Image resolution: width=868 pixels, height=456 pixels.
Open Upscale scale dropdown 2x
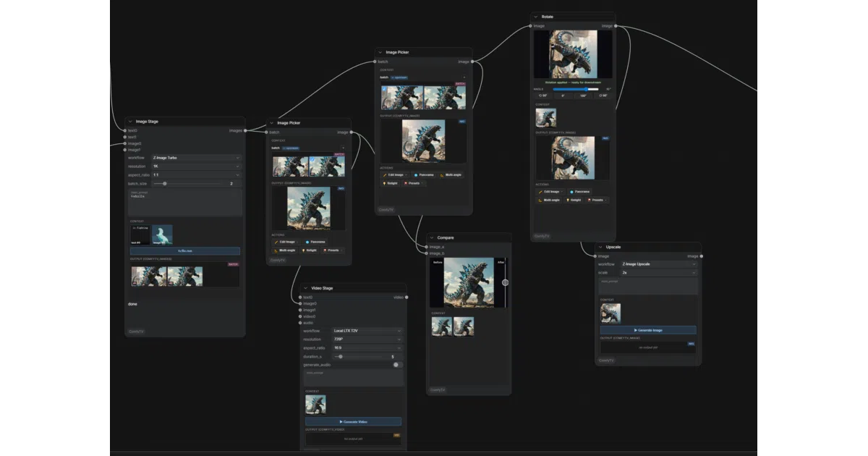658,273
